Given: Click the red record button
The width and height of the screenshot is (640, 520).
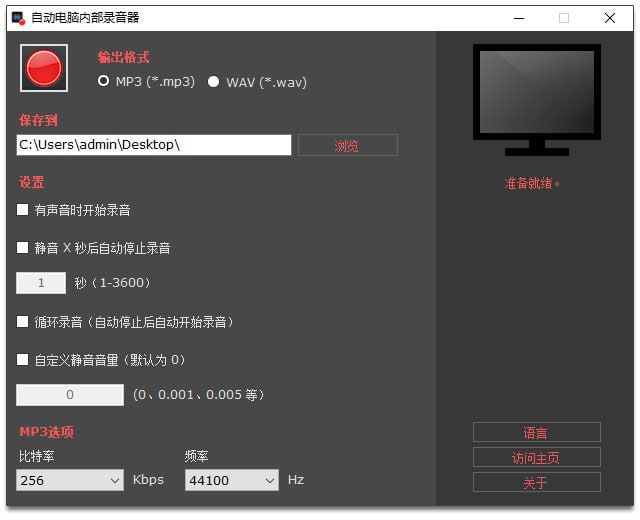Looking at the screenshot, I should coord(44,68).
